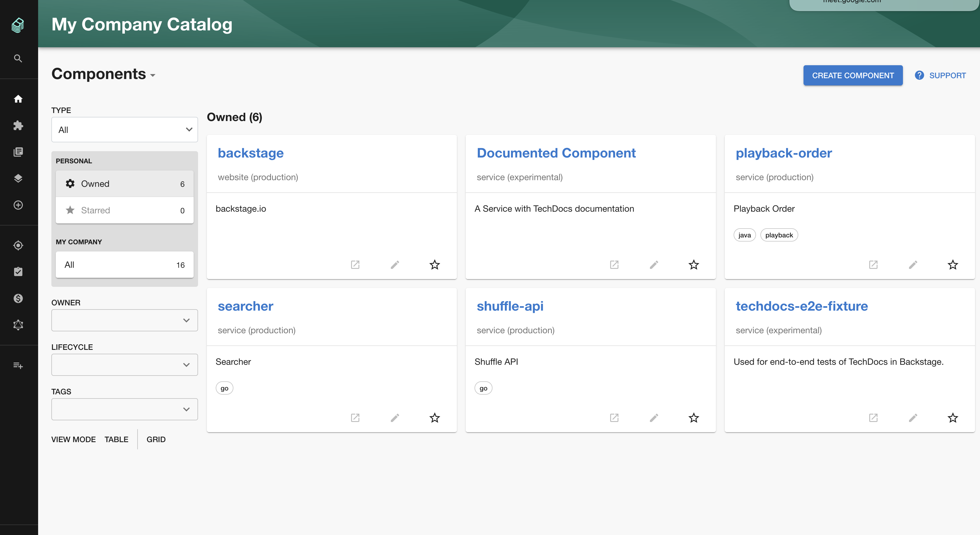The width and height of the screenshot is (980, 535).
Task: Open the techdocs-e2e-fixture component link
Action: (x=802, y=306)
